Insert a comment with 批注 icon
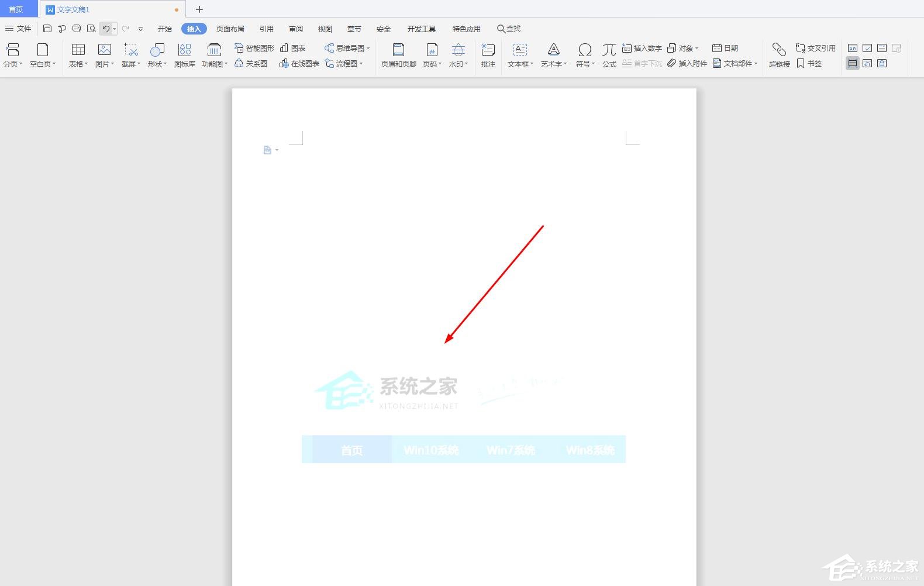 (x=488, y=56)
